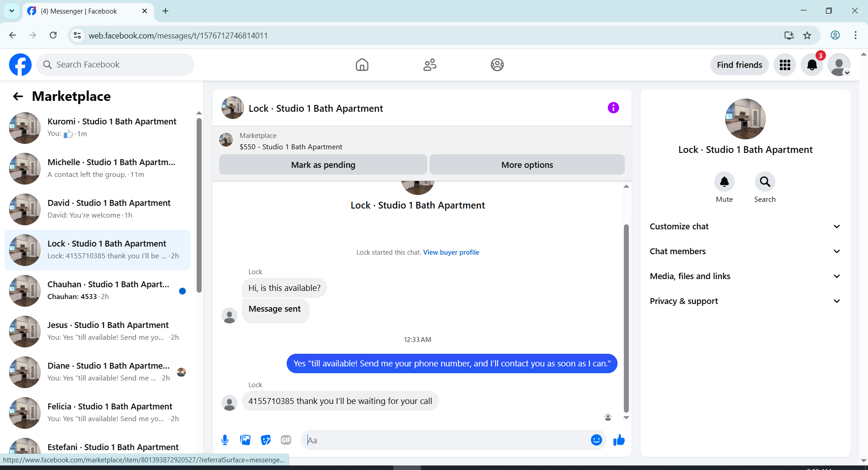Open the $550 Studio 1 Bath Apartment listing
The height and width of the screenshot is (470, 868).
(291, 147)
